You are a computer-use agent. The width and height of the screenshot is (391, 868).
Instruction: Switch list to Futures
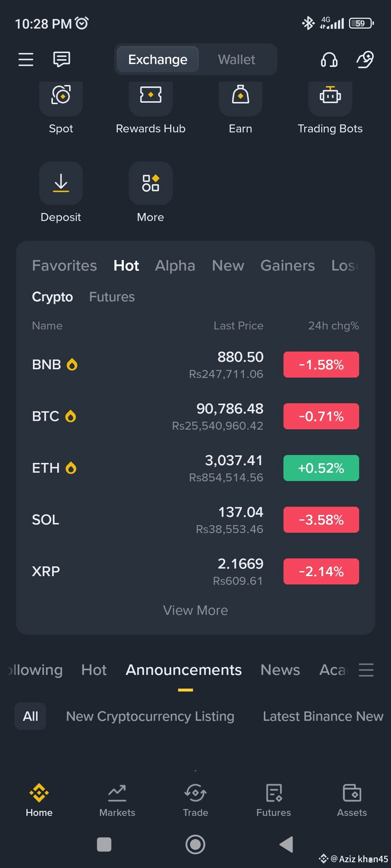112,297
